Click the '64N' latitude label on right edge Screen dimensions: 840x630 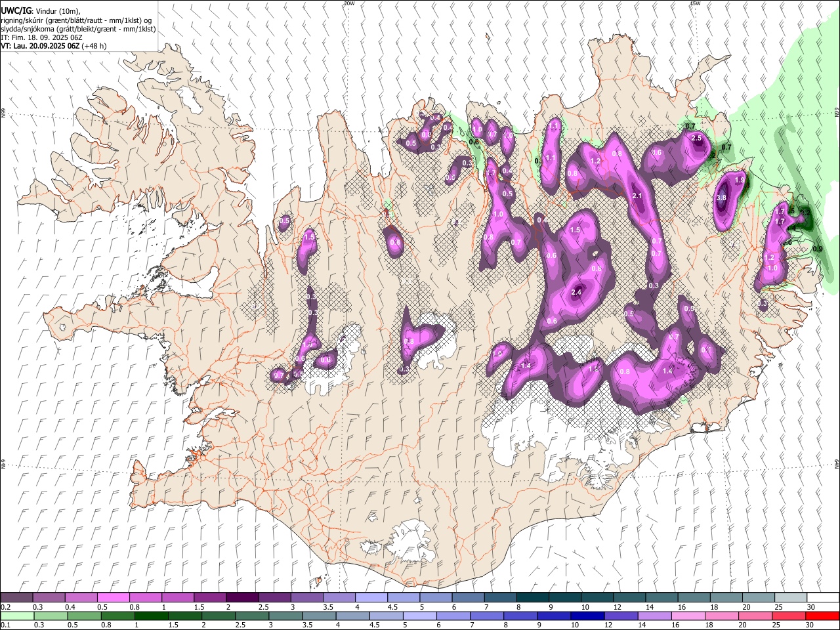tap(837, 463)
